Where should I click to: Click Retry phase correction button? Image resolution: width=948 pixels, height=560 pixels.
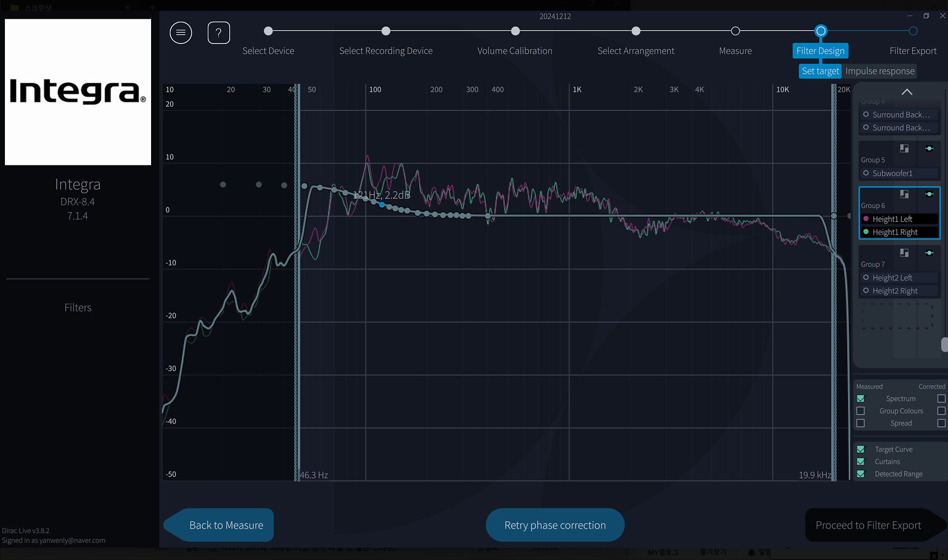555,525
